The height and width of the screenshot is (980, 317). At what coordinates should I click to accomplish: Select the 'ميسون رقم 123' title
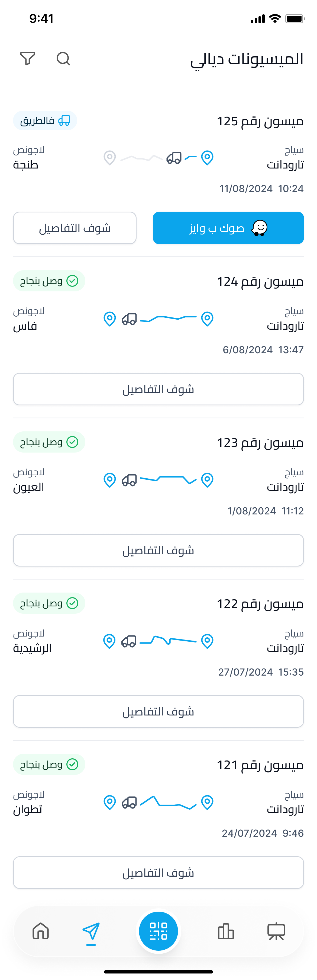260,443
